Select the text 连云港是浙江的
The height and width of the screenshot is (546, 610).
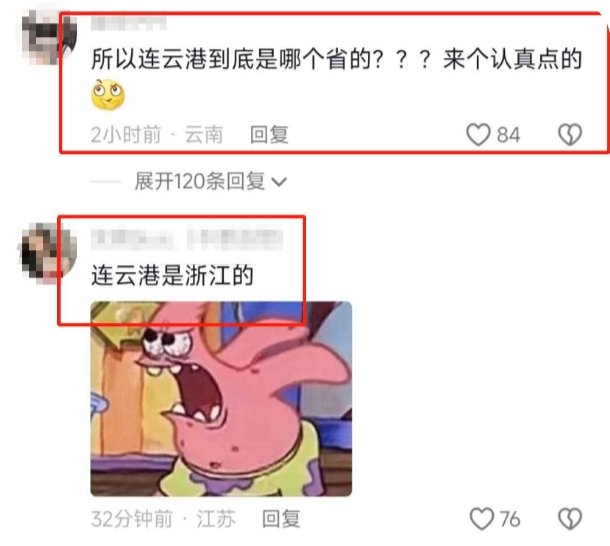172,276
